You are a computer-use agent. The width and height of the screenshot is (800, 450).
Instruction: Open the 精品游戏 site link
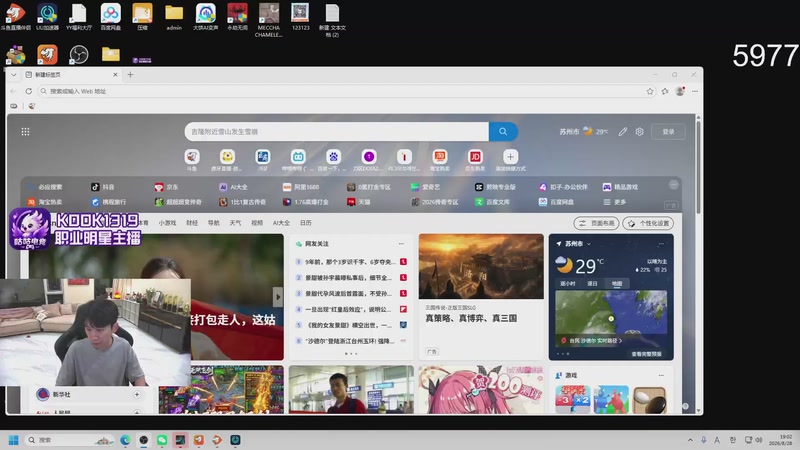tap(620, 187)
